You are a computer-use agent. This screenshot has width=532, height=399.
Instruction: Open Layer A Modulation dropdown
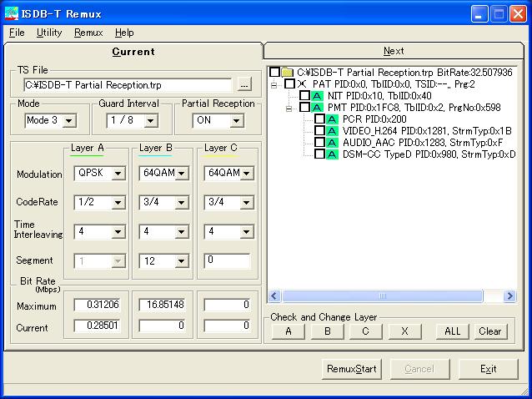click(118, 173)
